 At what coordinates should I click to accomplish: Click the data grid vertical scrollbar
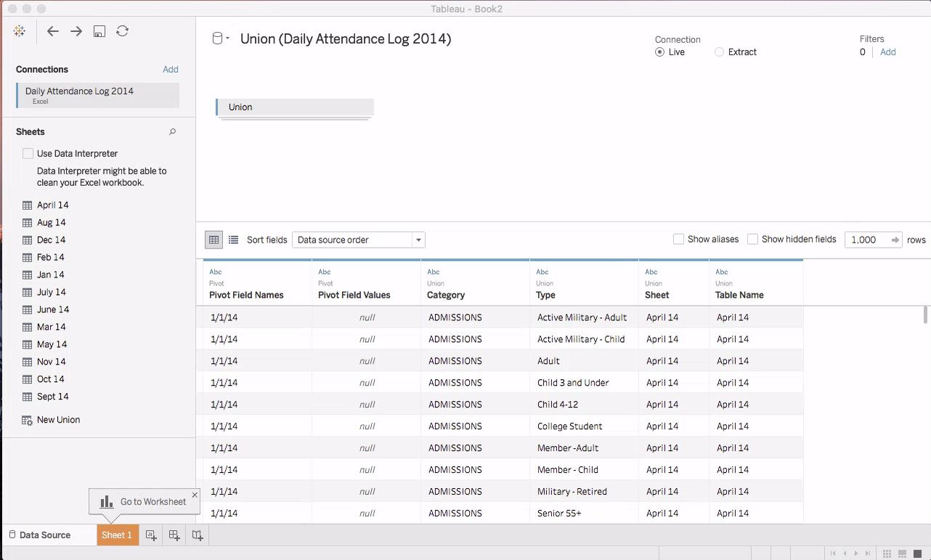pyautogui.click(x=925, y=315)
